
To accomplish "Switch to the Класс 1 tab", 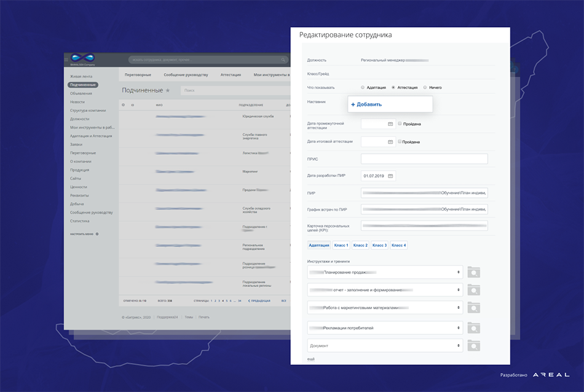I will [341, 245].
